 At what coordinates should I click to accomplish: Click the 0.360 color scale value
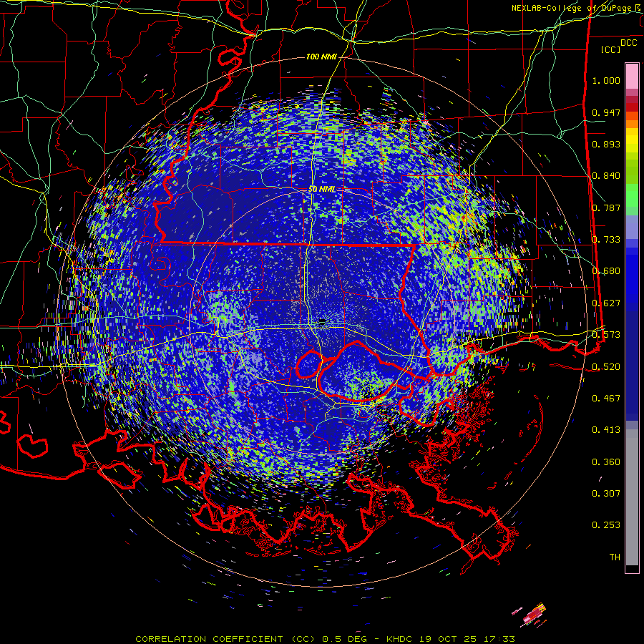click(606, 462)
